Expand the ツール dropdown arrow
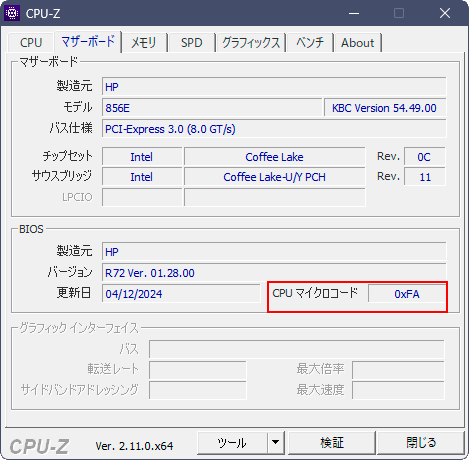 tap(276, 443)
